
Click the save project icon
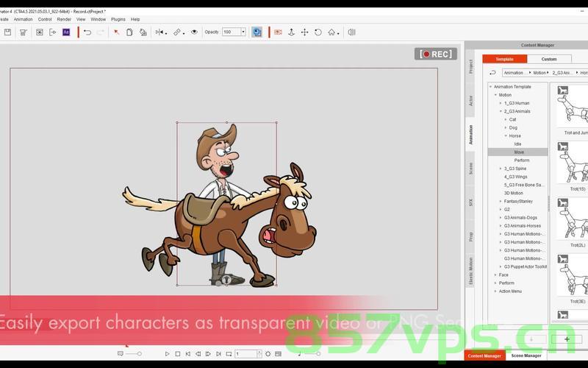pos(7,32)
